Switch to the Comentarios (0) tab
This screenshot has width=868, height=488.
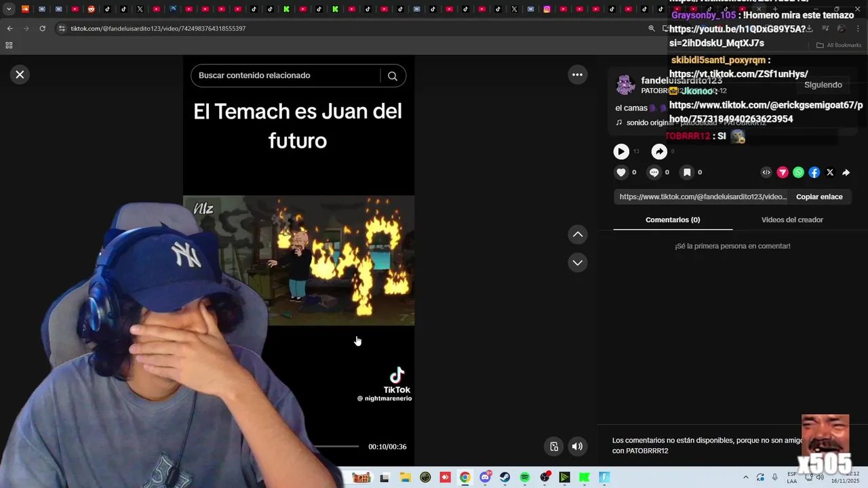coord(673,220)
